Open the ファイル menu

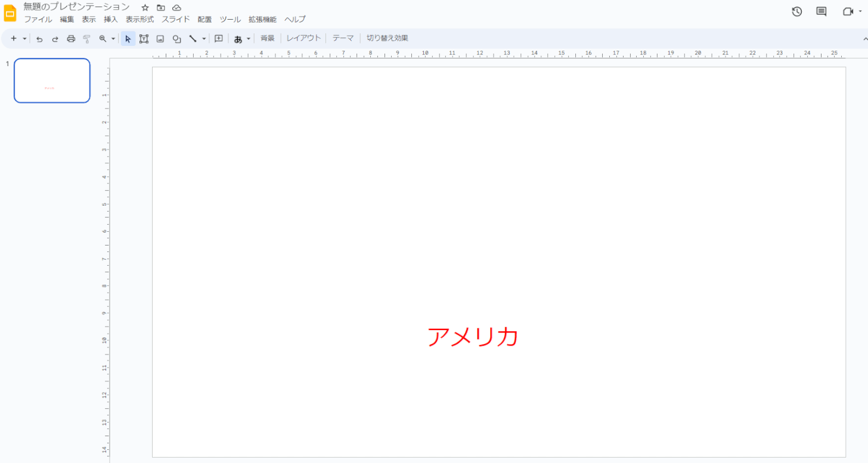(x=38, y=20)
